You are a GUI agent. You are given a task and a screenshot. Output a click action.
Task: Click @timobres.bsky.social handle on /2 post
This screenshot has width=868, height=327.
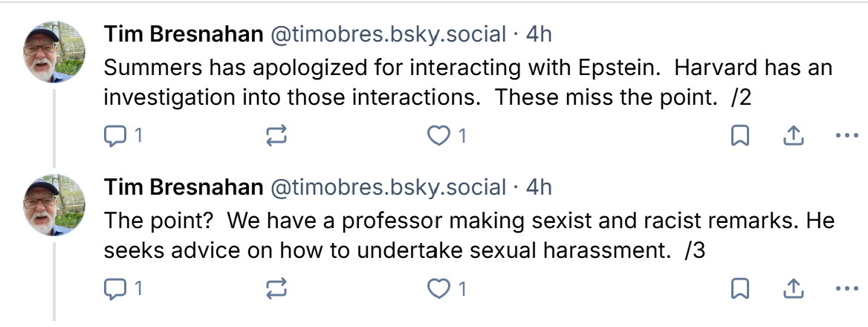click(x=387, y=34)
